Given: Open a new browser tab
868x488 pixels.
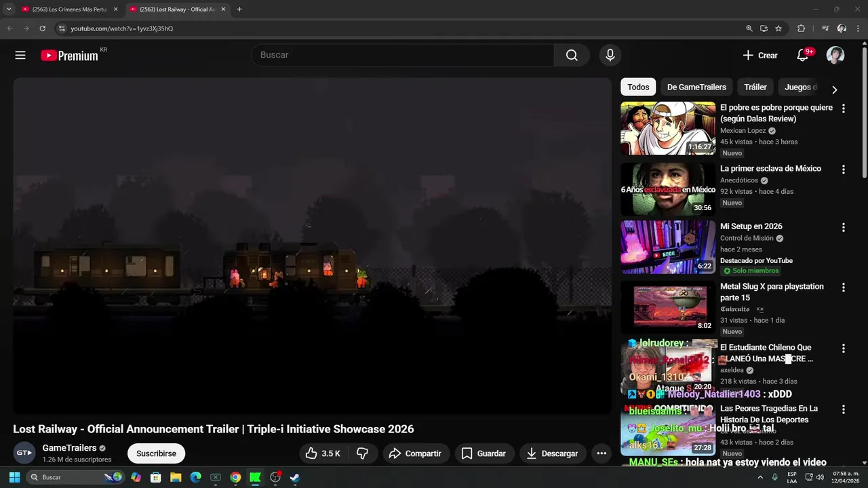Looking at the screenshot, I should tap(239, 9).
